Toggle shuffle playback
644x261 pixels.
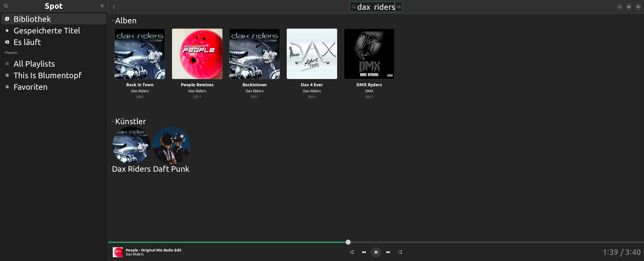click(352, 252)
